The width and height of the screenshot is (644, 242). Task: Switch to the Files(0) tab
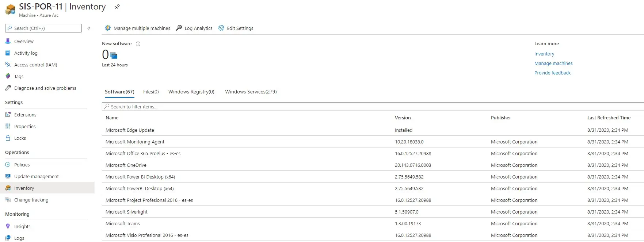(x=151, y=92)
